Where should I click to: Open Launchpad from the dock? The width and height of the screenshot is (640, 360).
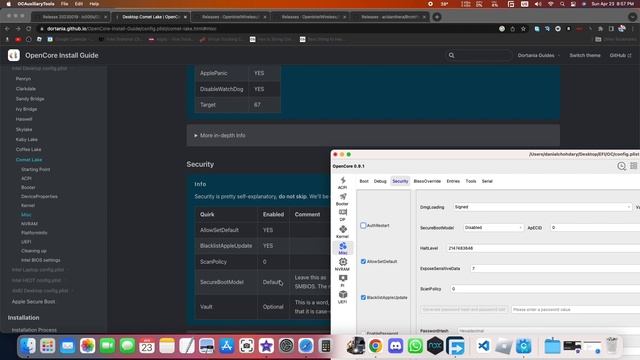click(x=47, y=346)
